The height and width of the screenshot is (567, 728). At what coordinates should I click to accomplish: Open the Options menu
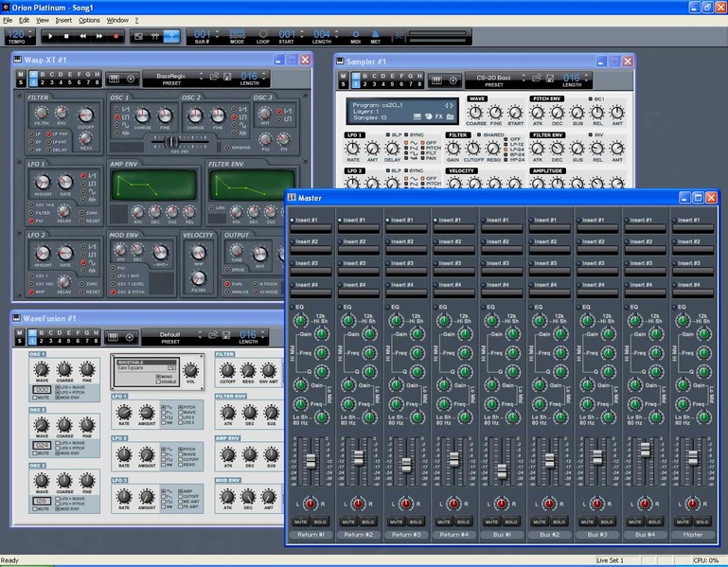point(89,19)
